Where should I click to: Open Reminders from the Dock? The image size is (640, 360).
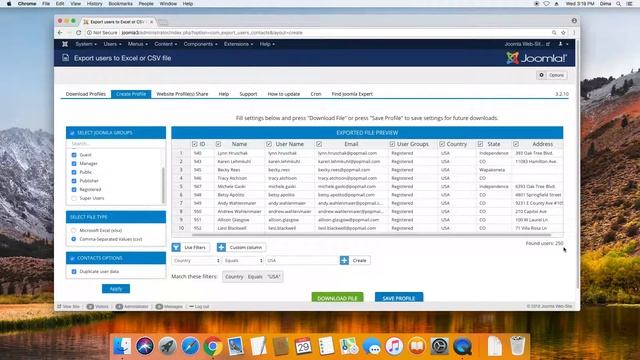point(326,346)
